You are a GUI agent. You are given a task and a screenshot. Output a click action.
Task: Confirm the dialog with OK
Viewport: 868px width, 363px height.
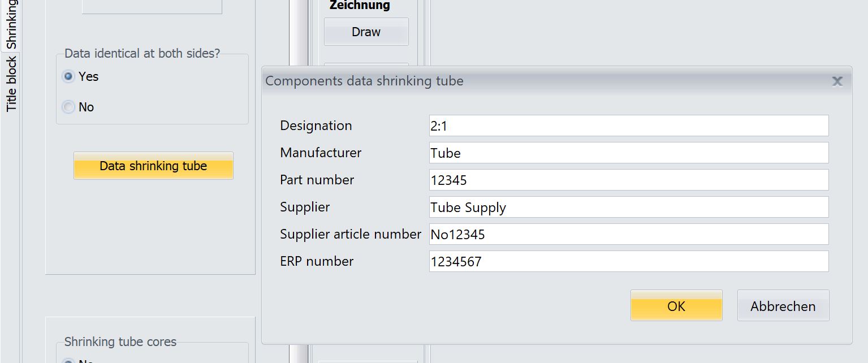[676, 306]
